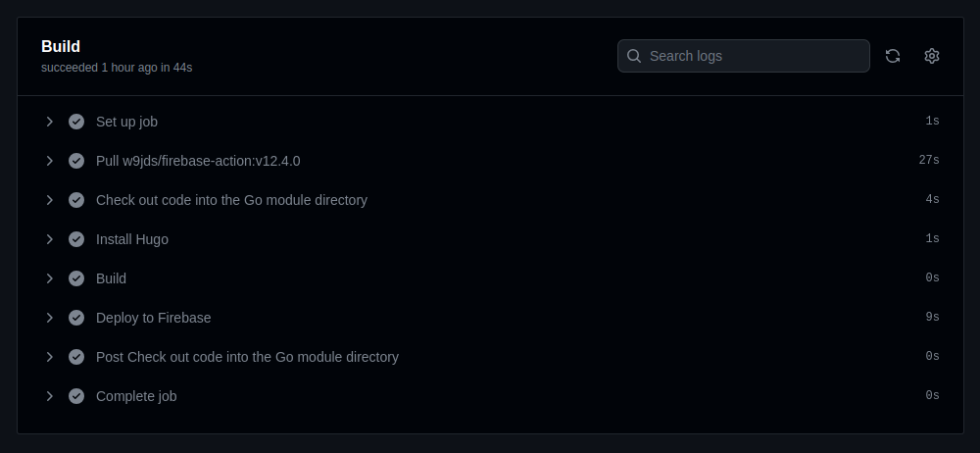The height and width of the screenshot is (453, 980).
Task: Open the Post Check out code step
Action: point(247,357)
